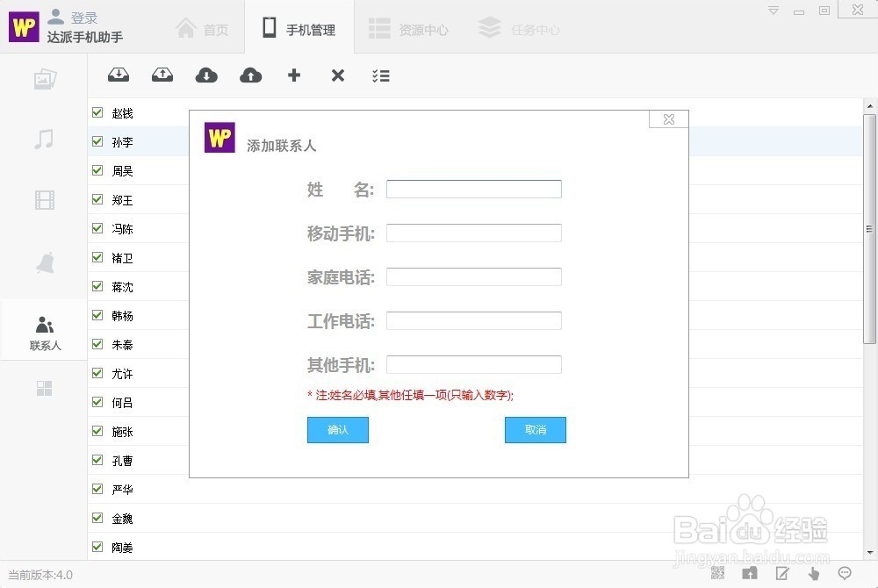
Task: Open the dropdown arrow near window controls
Action: (774, 9)
